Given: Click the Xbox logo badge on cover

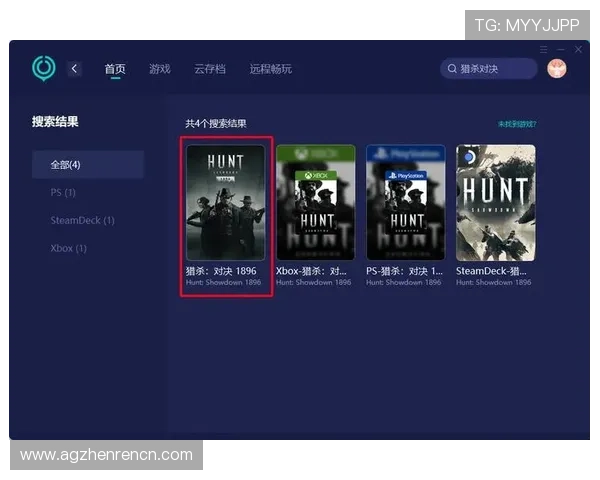Looking at the screenshot, I should (x=316, y=175).
